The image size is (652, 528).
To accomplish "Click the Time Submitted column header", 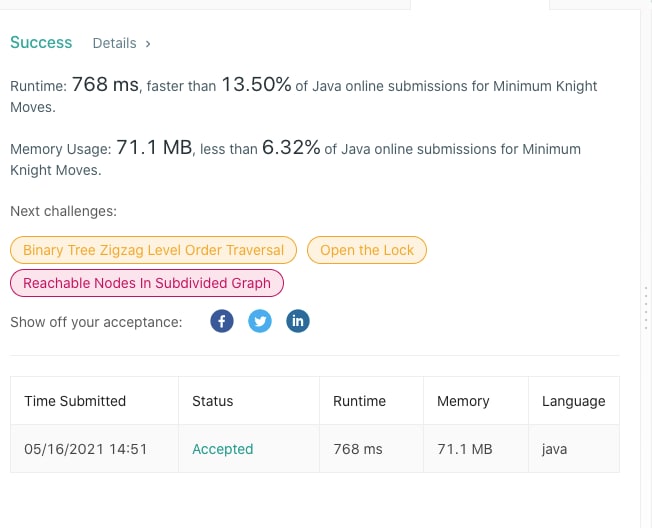I will (x=75, y=401).
